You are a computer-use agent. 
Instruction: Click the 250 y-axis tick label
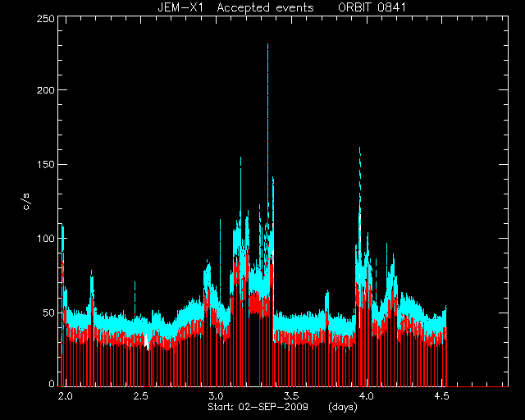coord(45,18)
